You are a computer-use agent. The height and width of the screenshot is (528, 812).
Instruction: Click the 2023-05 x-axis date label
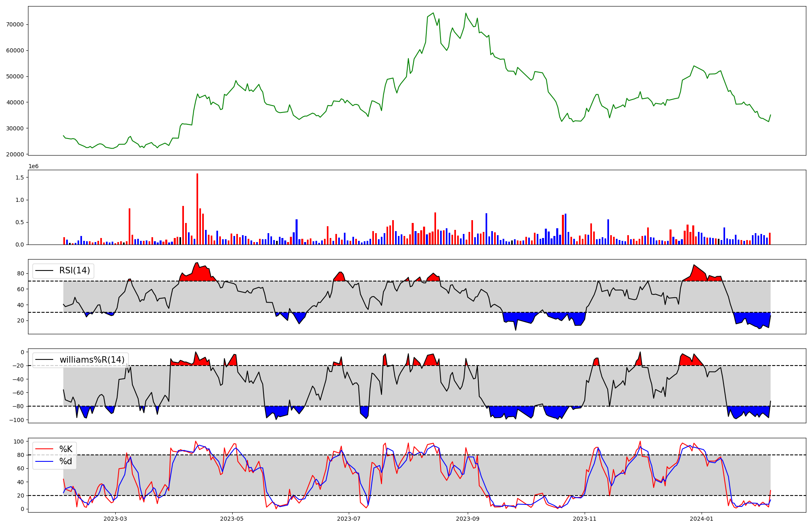(x=232, y=519)
